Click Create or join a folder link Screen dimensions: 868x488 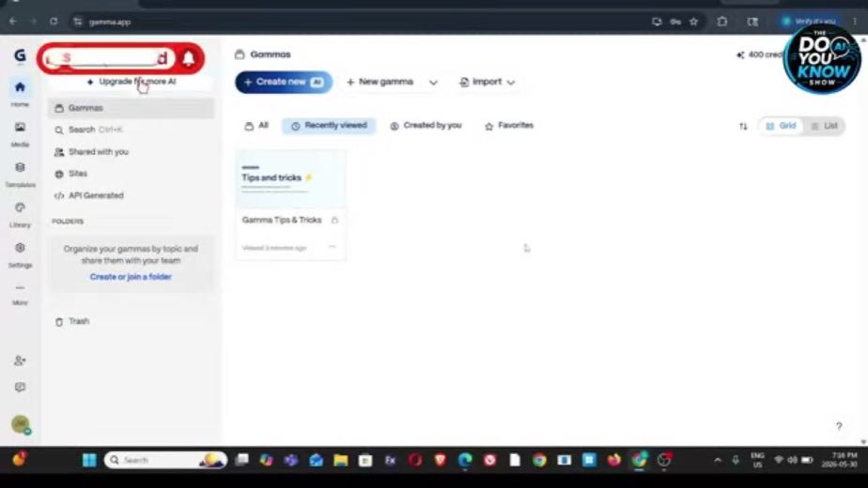[131, 277]
